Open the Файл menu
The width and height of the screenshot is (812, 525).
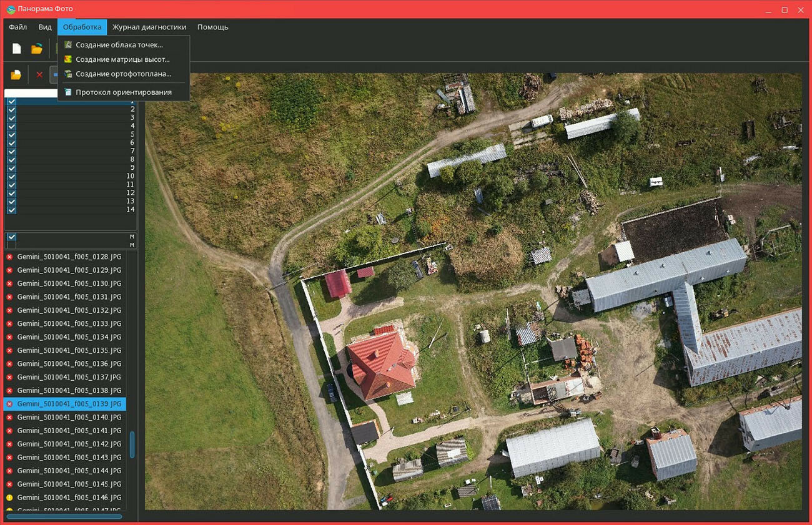coord(17,27)
